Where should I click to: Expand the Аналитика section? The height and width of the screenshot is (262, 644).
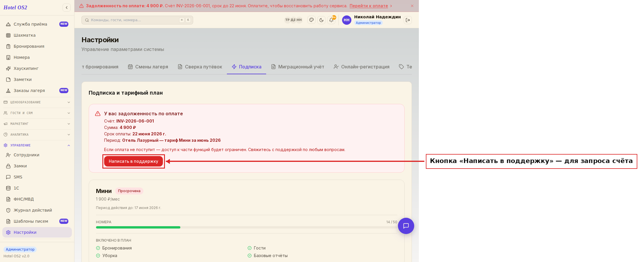[x=37, y=134]
